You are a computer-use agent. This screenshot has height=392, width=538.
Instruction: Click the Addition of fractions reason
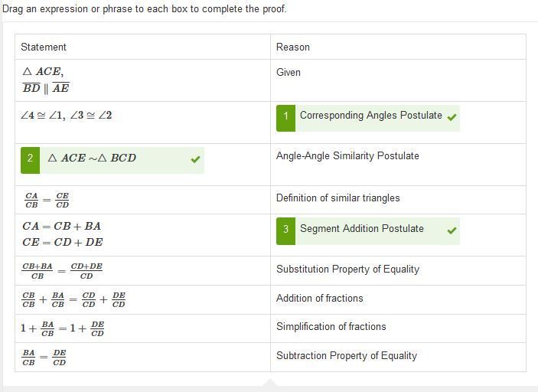319,298
